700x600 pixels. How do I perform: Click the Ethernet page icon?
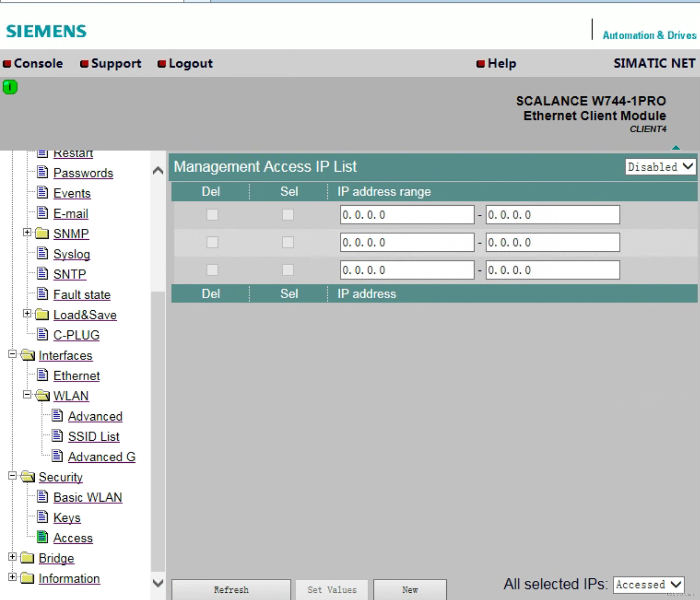pyautogui.click(x=42, y=375)
